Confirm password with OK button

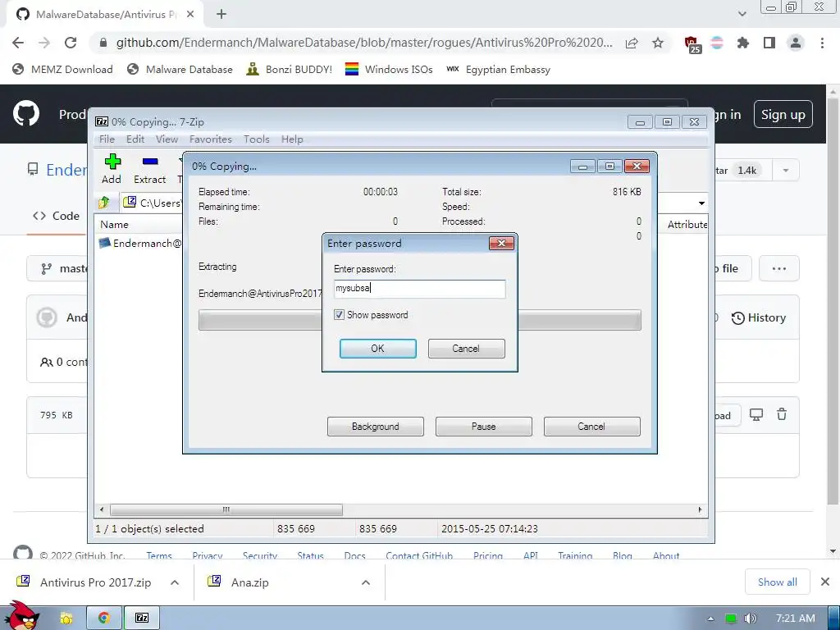377,348
